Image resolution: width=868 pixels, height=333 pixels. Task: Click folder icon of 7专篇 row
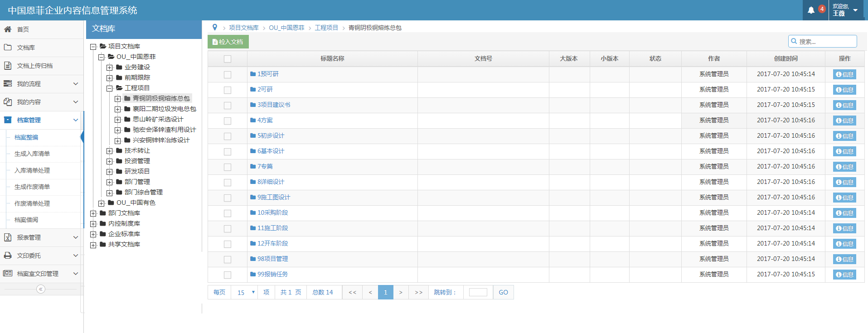pos(253,166)
